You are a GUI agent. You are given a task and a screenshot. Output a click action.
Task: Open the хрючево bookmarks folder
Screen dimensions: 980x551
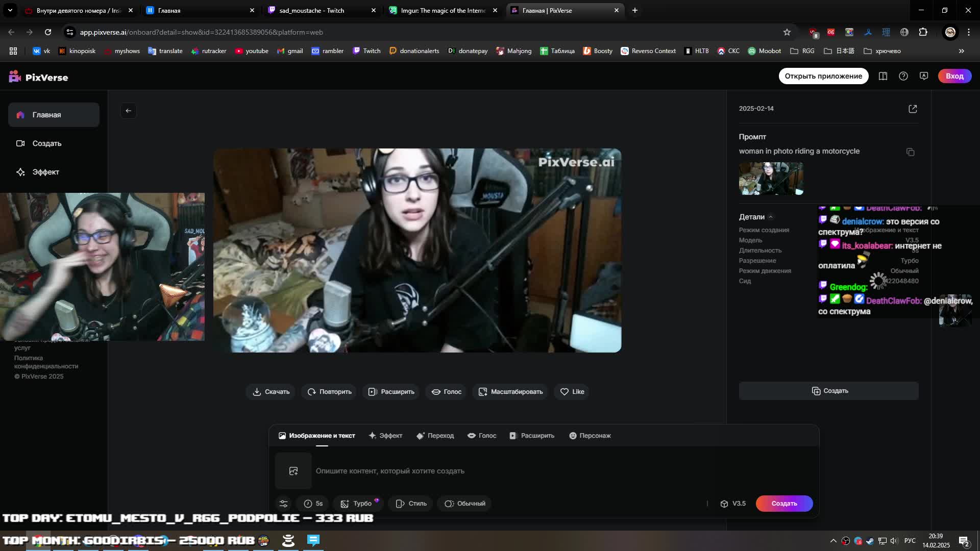click(x=882, y=51)
